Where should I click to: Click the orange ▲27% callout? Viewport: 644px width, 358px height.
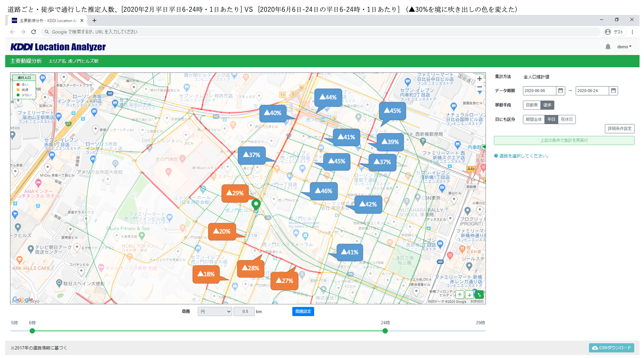click(x=284, y=281)
